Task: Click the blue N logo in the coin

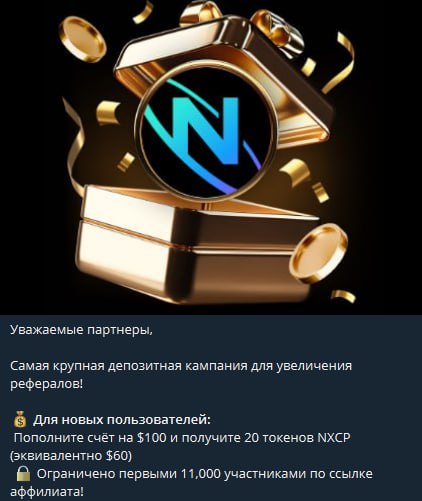Action: click(x=206, y=132)
